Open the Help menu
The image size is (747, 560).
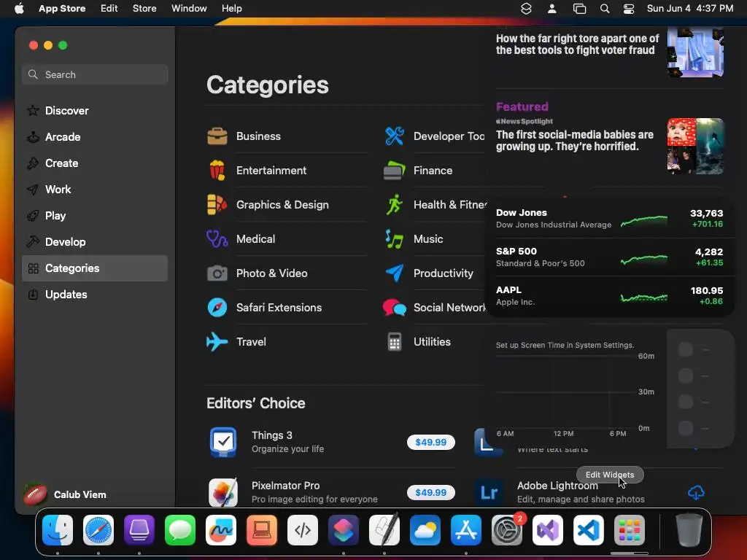click(x=231, y=9)
